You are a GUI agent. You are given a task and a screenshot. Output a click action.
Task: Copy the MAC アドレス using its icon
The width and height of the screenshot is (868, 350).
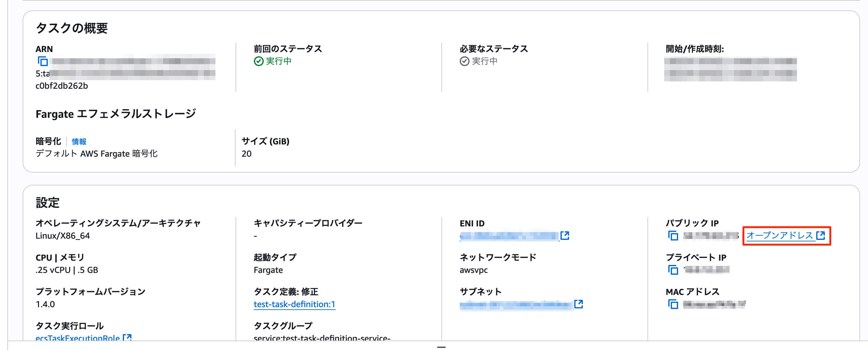tap(673, 304)
